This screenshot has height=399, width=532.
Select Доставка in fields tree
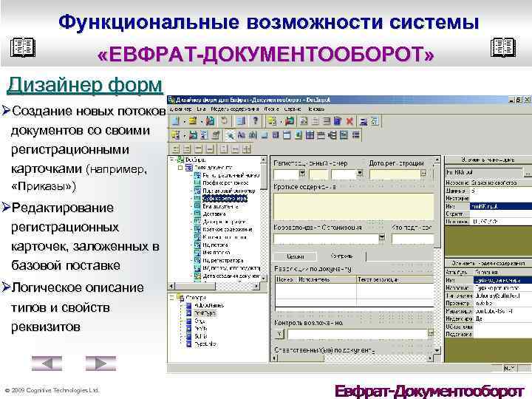tap(214, 214)
